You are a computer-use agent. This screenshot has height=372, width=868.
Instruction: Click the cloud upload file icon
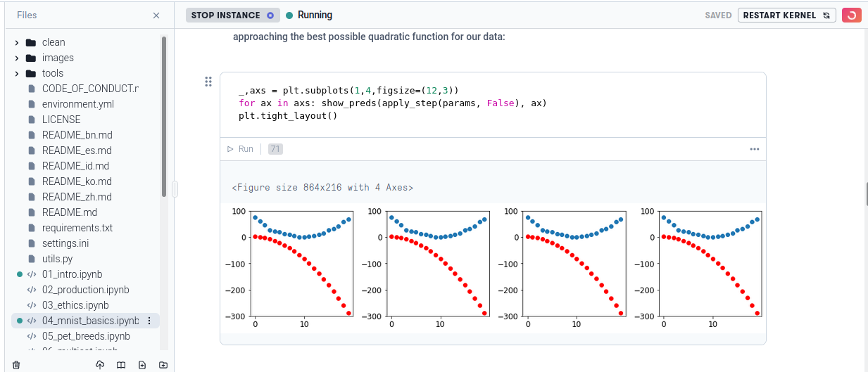point(100,365)
